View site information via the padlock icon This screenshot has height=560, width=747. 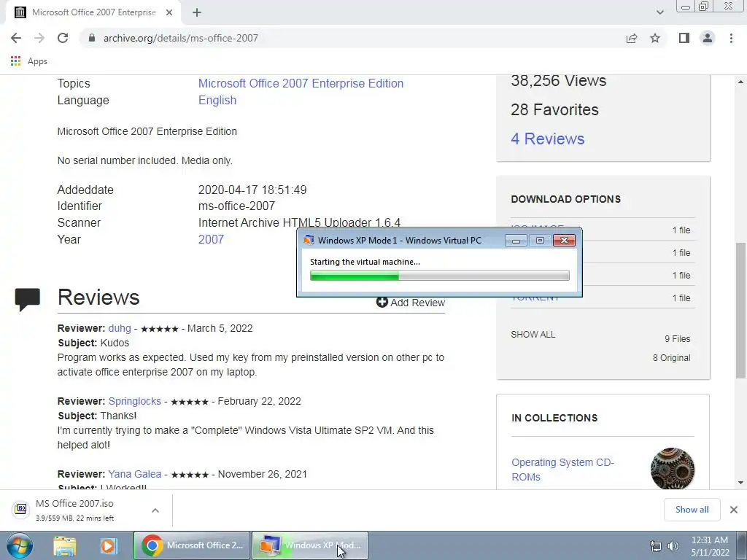point(92,38)
